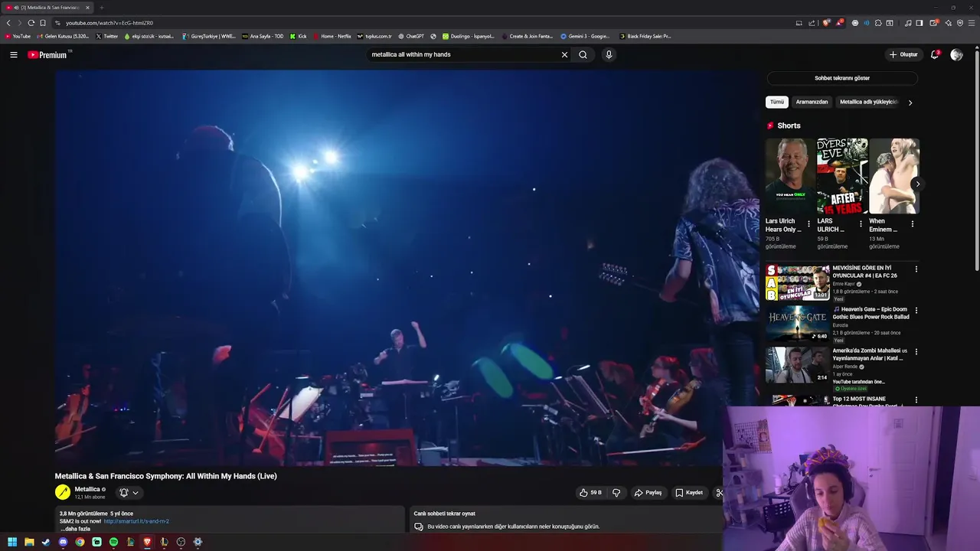Open the YouTube bookmark in bookmarks bar

(18, 36)
